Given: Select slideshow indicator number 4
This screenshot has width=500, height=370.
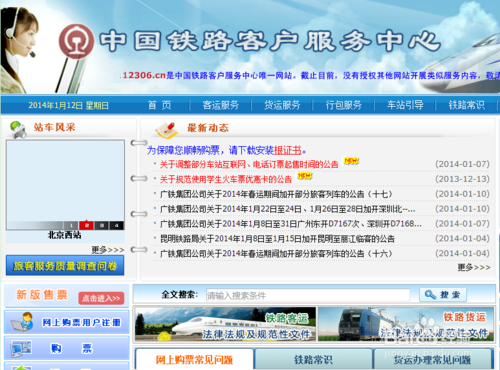Looking at the screenshot, I should (116, 226).
